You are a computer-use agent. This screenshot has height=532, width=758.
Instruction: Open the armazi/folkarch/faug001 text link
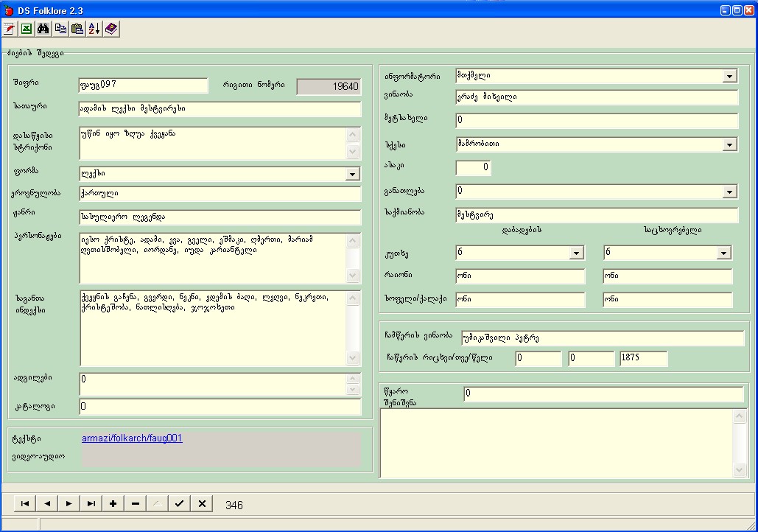pos(132,438)
